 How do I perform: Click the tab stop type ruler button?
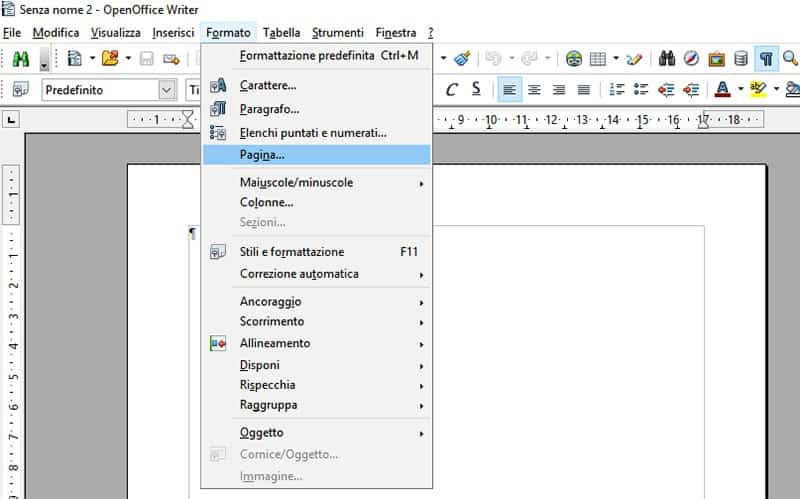11,120
